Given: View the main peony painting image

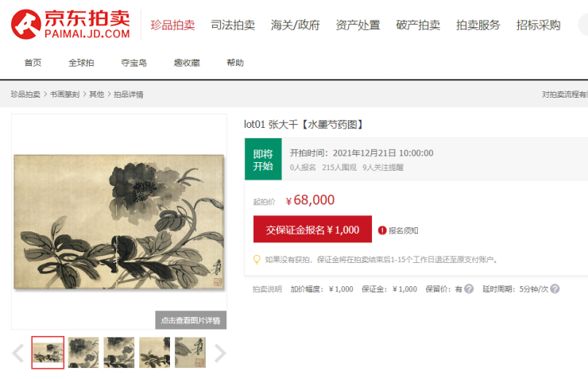Looking at the screenshot, I should [x=119, y=222].
